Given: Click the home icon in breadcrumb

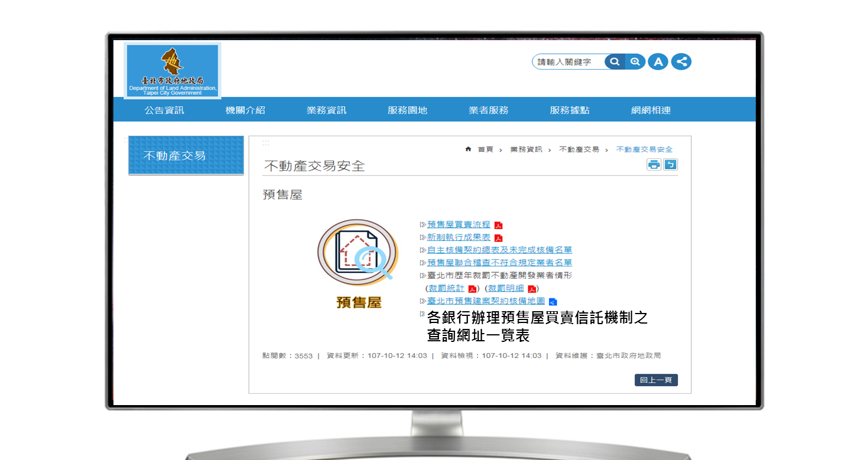Looking at the screenshot, I should click(469, 149).
